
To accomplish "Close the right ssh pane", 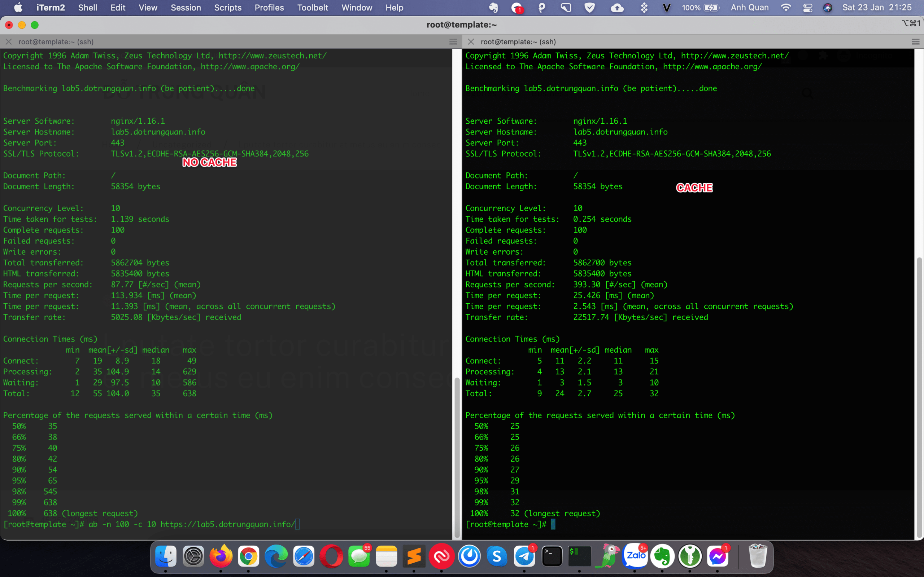I will click(471, 41).
